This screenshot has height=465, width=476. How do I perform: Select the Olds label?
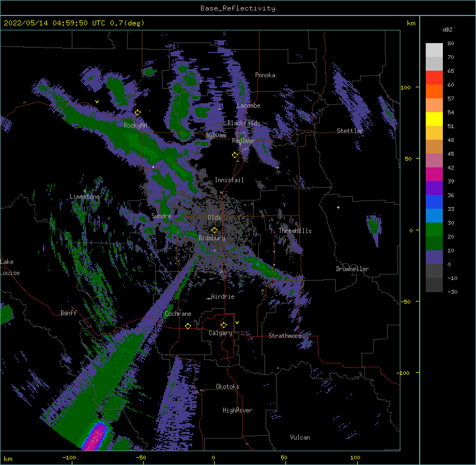click(214, 218)
